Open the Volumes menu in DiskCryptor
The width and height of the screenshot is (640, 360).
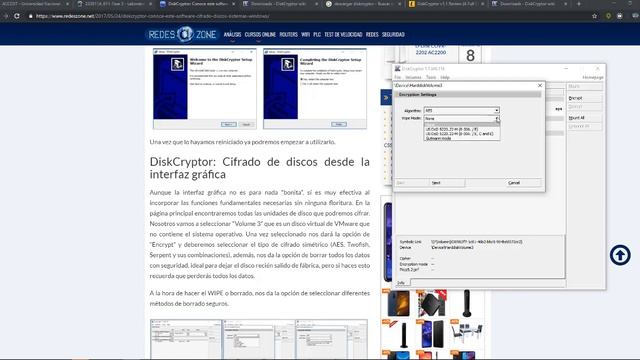(413, 77)
